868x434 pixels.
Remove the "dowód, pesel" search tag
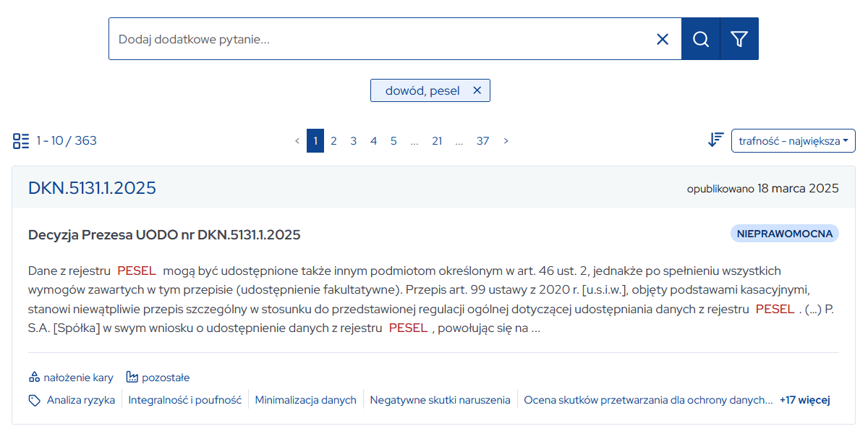click(x=477, y=90)
